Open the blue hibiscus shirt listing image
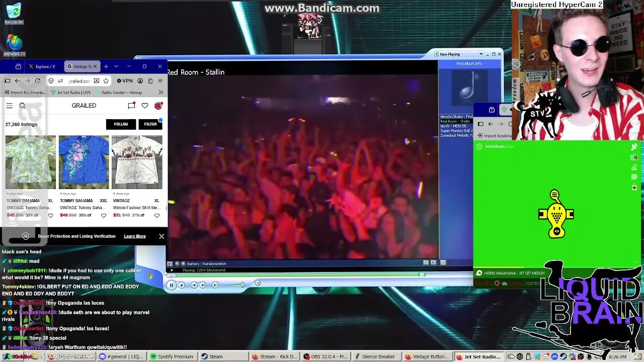Image resolution: width=644 pixels, height=362 pixels. (x=84, y=162)
